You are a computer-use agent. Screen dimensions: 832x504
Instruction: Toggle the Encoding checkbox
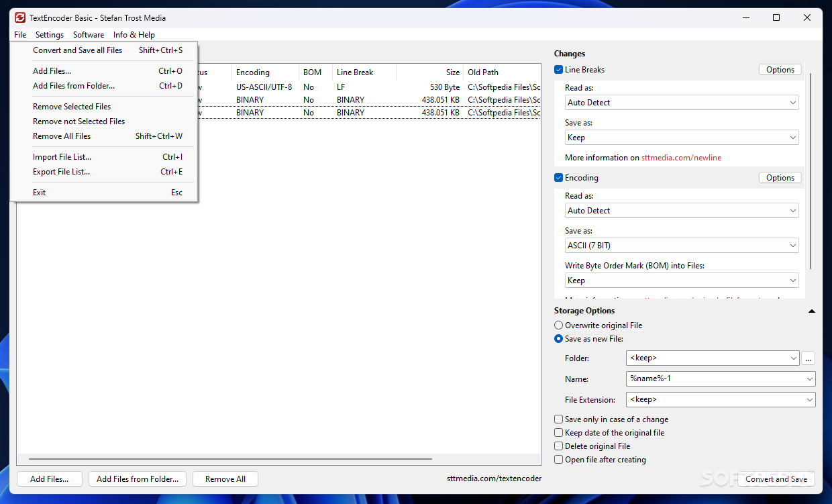[x=559, y=178]
